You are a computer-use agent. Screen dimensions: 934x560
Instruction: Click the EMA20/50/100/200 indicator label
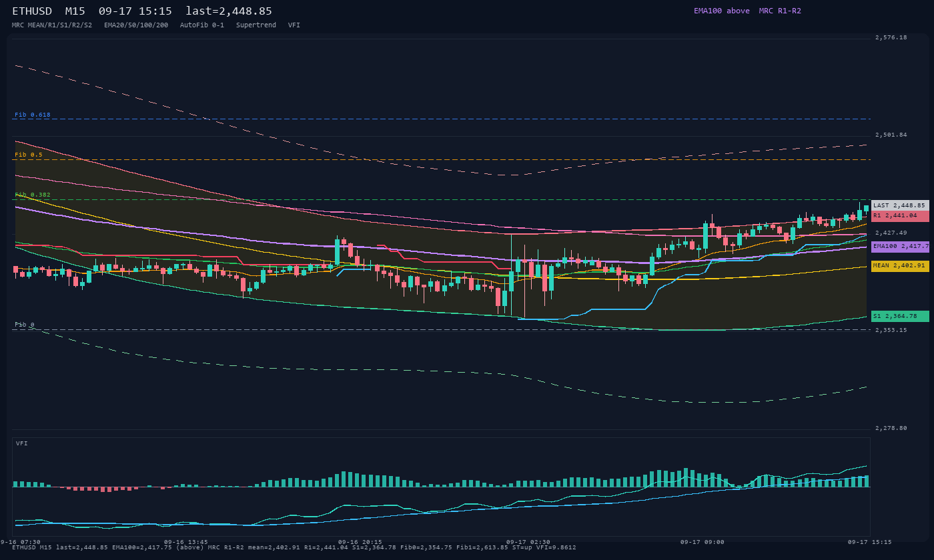(x=136, y=25)
